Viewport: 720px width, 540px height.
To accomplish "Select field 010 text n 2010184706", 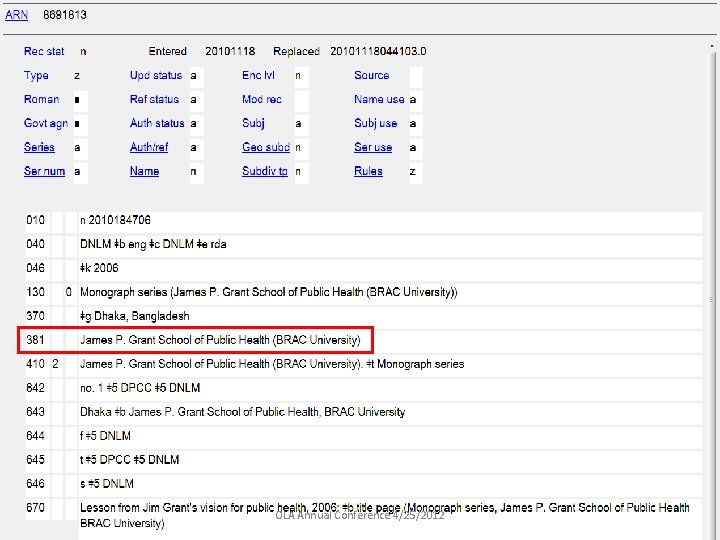I will [115, 220].
